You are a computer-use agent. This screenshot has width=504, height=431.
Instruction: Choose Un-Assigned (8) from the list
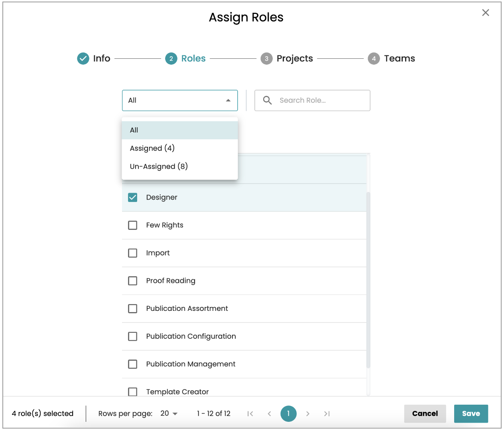click(x=159, y=166)
